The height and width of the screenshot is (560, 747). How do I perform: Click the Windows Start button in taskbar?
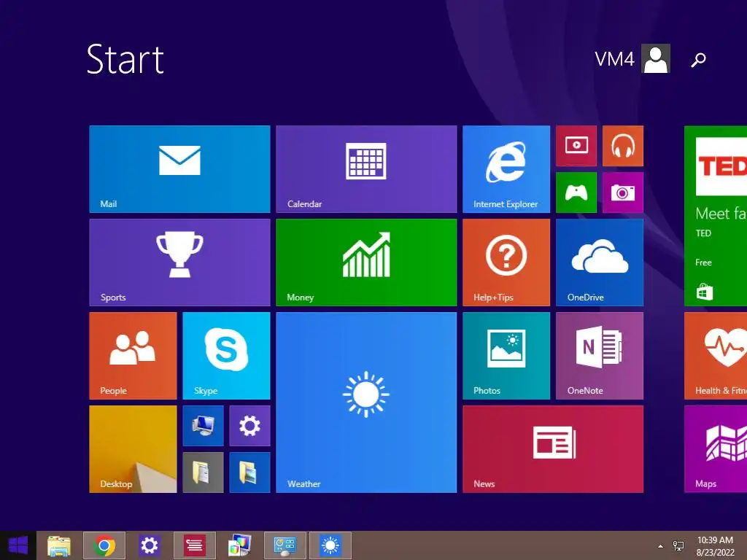pos(18,545)
